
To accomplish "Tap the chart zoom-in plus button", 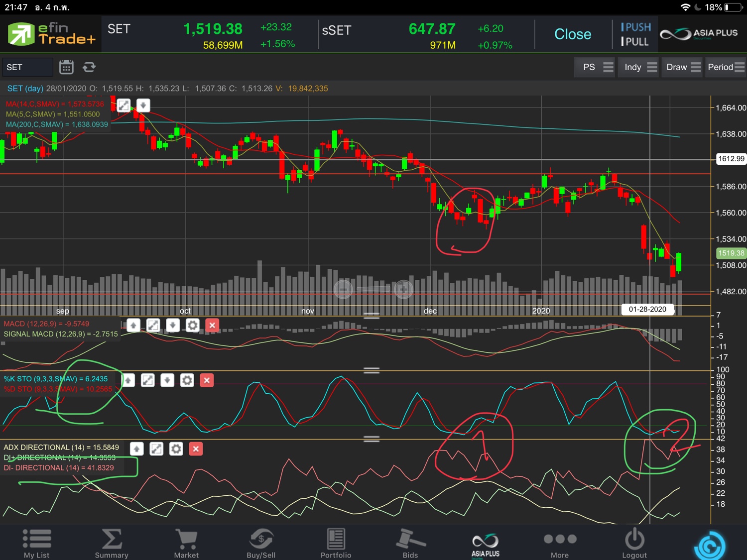I will [403, 289].
